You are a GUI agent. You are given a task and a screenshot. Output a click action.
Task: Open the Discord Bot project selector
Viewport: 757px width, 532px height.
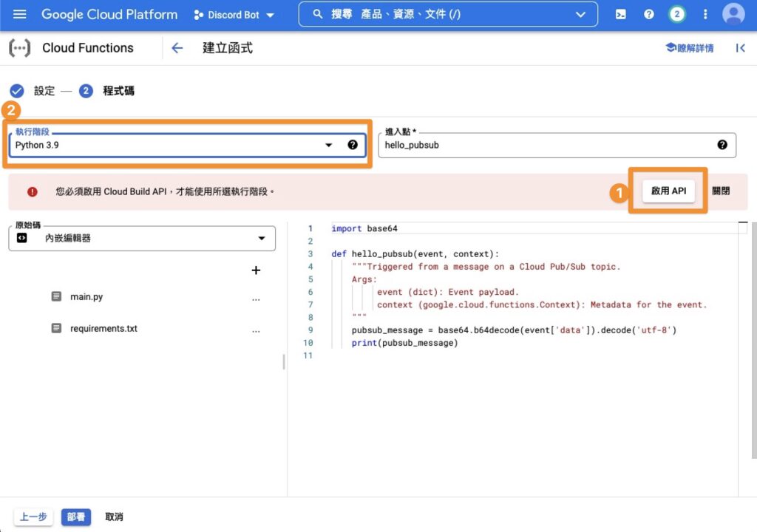[234, 15]
